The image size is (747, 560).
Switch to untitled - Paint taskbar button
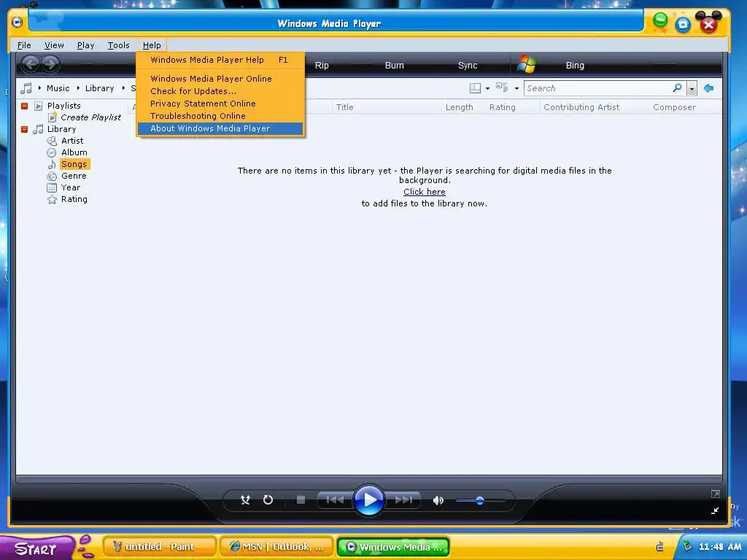[158, 547]
